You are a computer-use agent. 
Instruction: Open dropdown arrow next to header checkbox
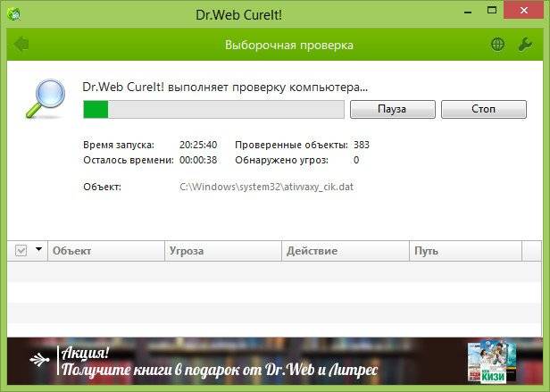coord(38,249)
